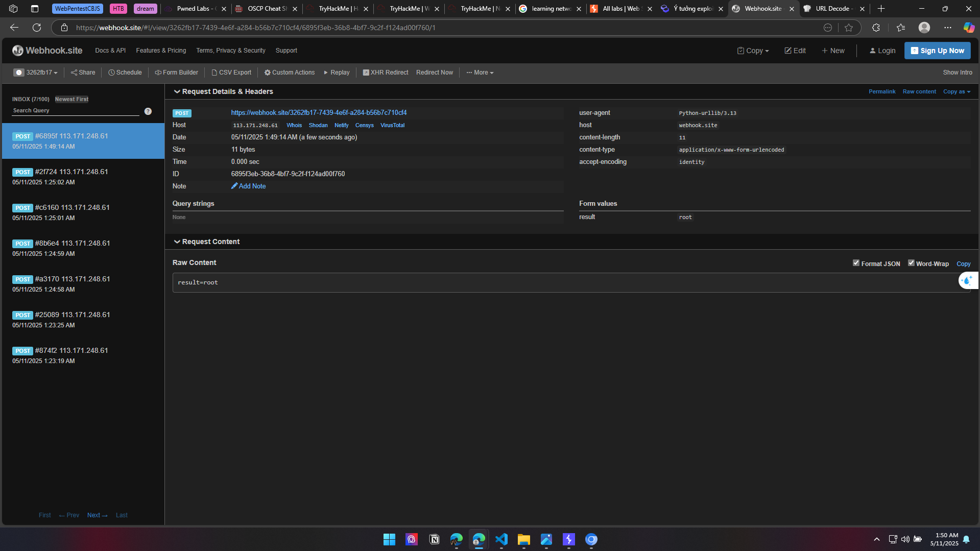Expand the Copy as dropdown
This screenshot has height=551, width=980.
point(957,92)
